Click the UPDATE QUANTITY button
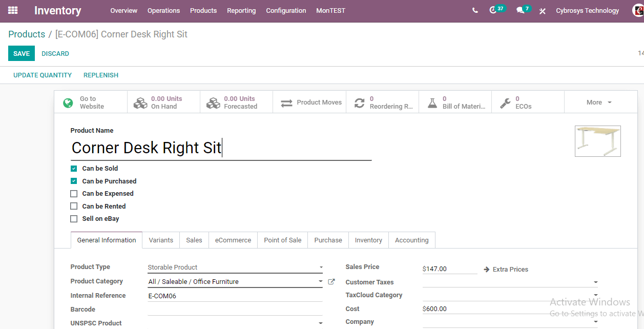The image size is (644, 329). 43,75
